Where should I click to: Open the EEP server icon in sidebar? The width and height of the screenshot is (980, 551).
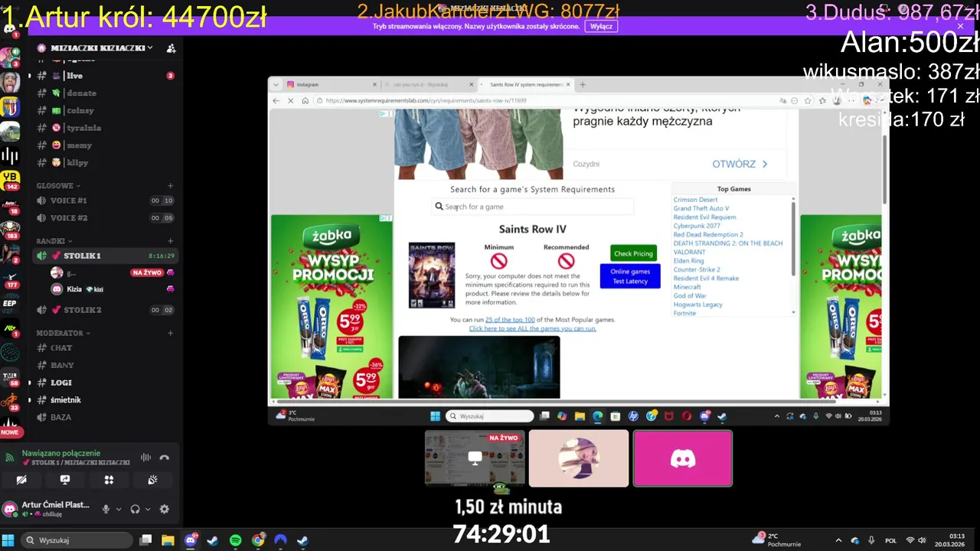[10, 303]
